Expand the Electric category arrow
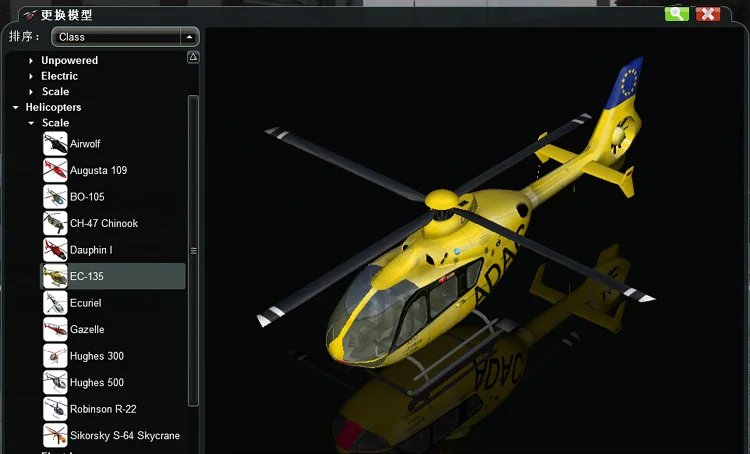The image size is (750, 454). tap(31, 77)
